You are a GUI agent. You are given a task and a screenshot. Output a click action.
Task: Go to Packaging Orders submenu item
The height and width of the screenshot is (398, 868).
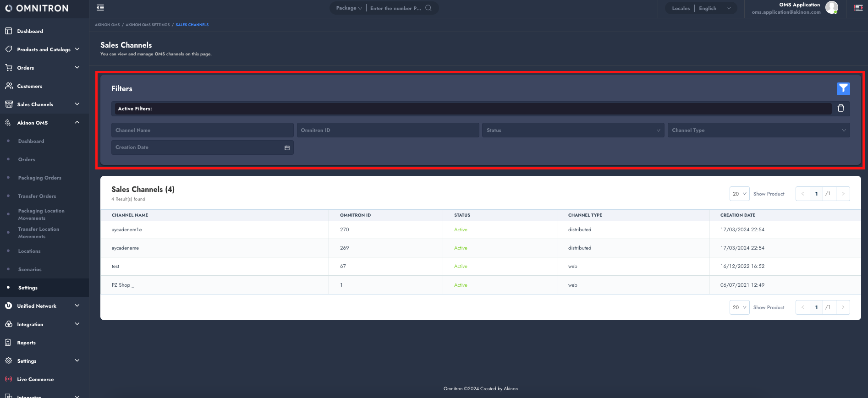[39, 178]
